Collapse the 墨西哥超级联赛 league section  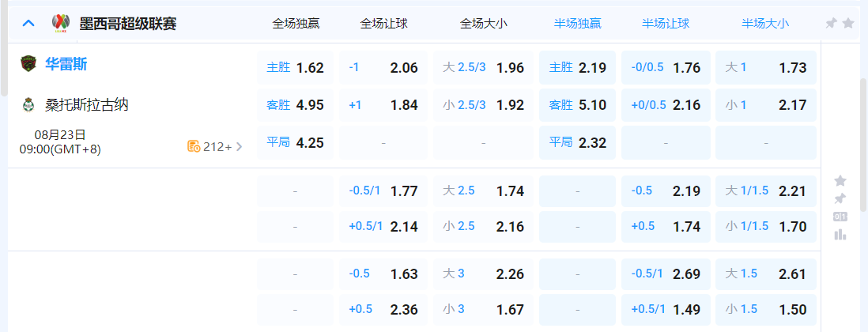click(28, 23)
